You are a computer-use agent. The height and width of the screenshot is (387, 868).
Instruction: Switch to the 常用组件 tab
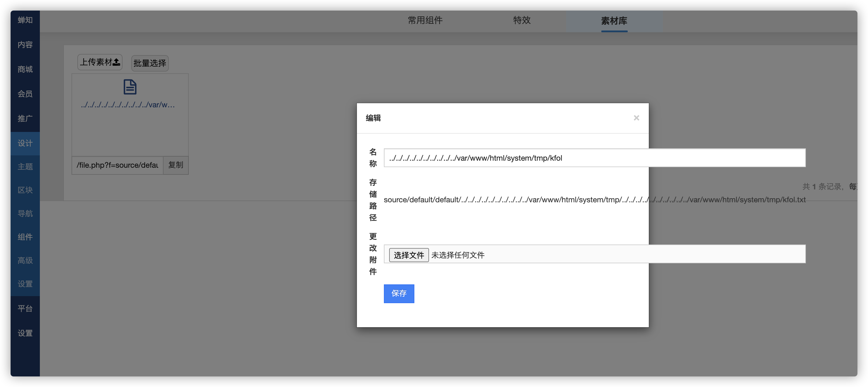tap(425, 21)
